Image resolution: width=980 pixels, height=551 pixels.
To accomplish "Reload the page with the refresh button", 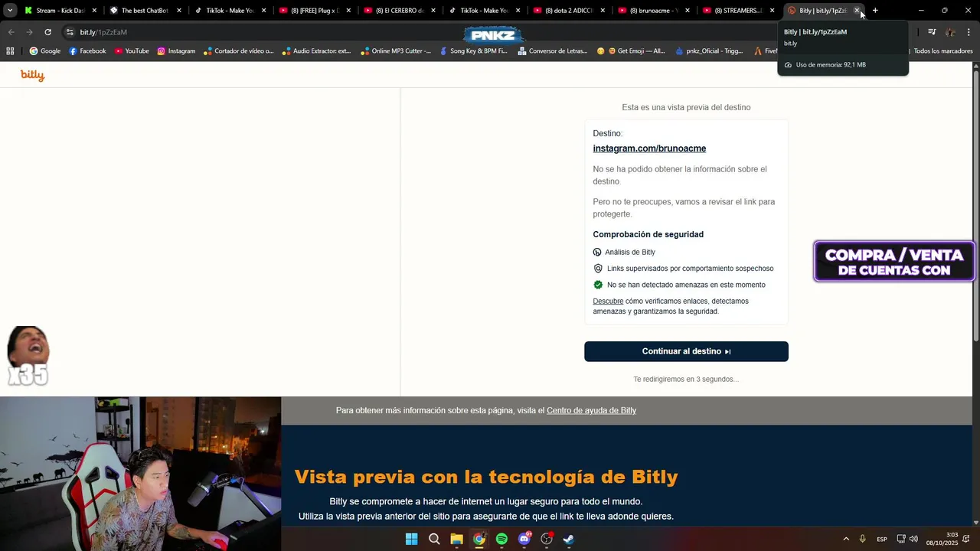I will [47, 32].
